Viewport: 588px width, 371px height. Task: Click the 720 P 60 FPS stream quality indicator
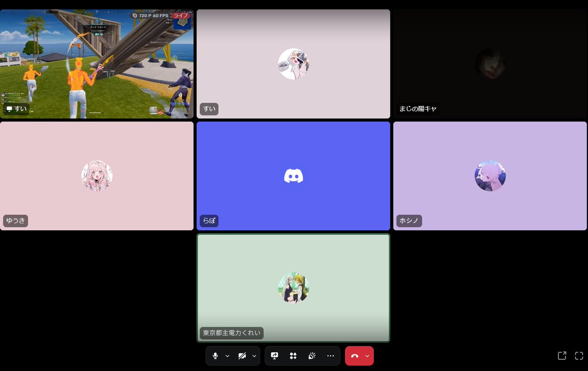click(150, 16)
